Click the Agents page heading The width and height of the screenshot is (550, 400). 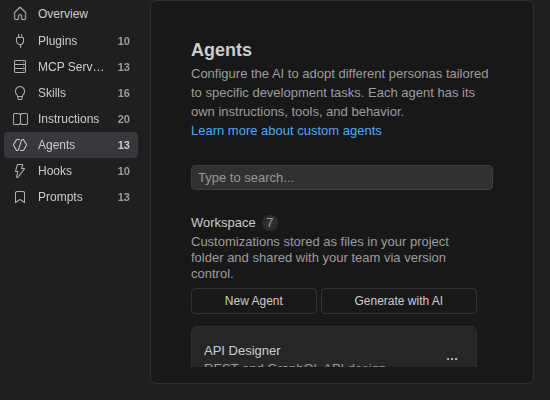[x=221, y=50]
